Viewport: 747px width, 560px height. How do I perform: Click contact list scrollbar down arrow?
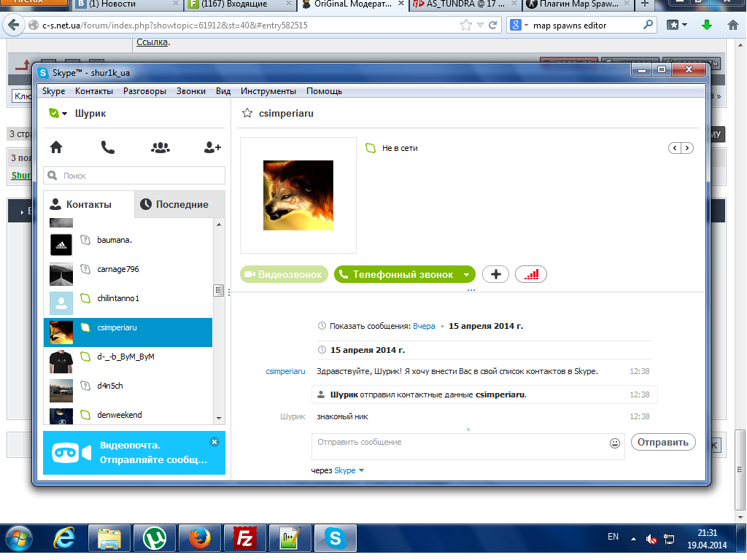coord(219,418)
